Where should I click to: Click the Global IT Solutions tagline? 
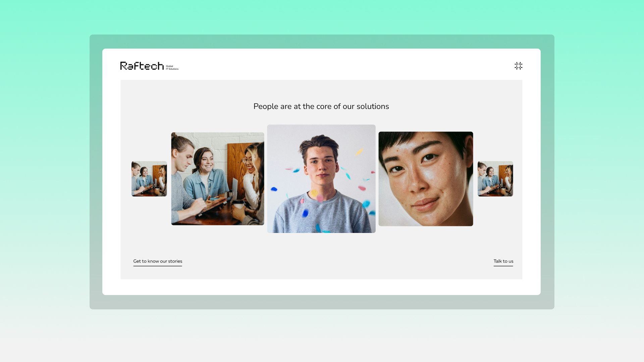coord(172,68)
